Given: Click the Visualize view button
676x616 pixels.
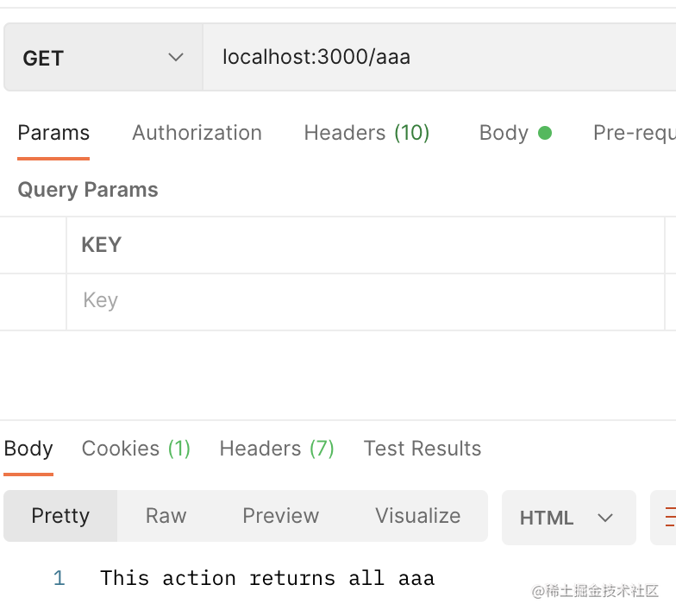Looking at the screenshot, I should pyautogui.click(x=417, y=516).
